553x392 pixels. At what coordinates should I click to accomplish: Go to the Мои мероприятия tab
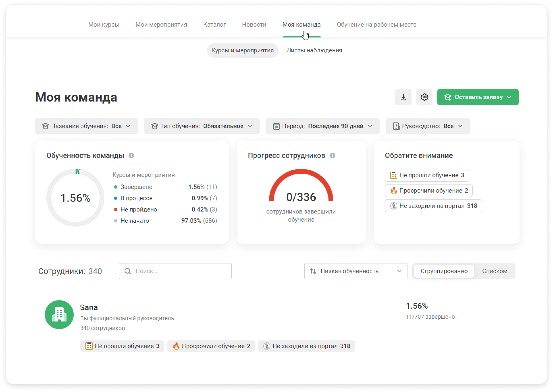click(161, 25)
